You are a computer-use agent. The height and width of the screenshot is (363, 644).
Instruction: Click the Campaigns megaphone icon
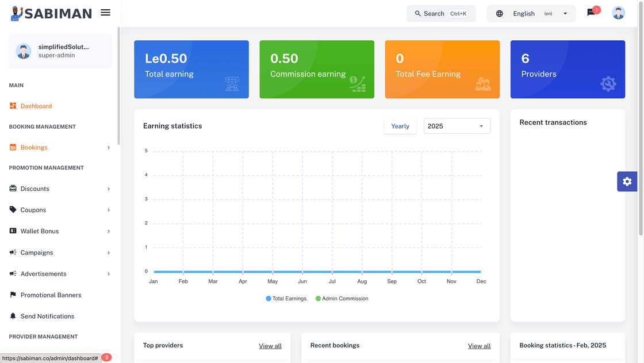(x=13, y=252)
